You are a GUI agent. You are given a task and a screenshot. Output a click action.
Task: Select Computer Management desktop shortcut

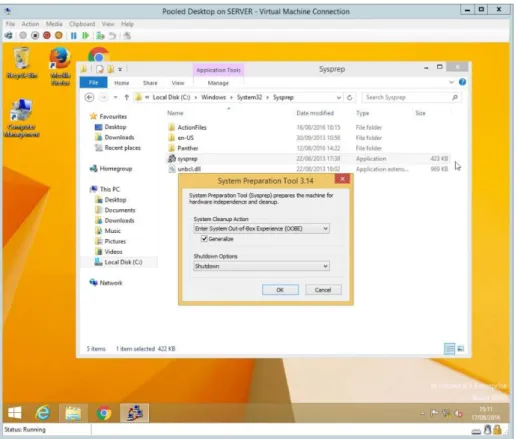point(22,118)
